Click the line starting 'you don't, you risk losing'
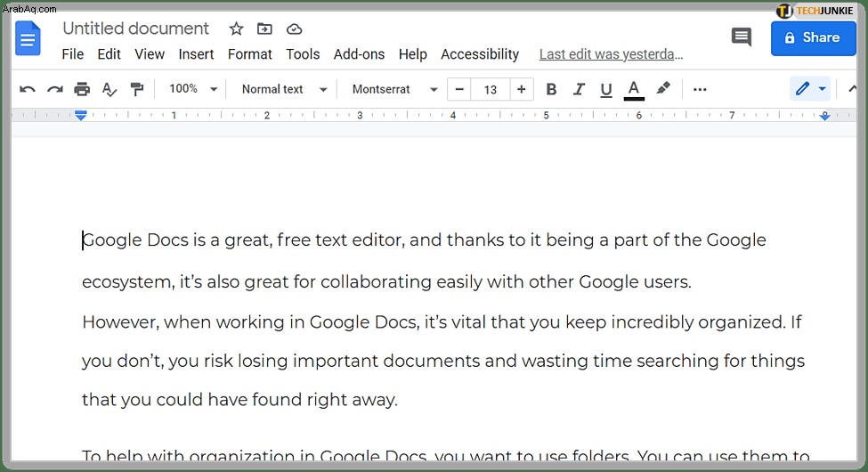This screenshot has width=868, height=472. (443, 361)
